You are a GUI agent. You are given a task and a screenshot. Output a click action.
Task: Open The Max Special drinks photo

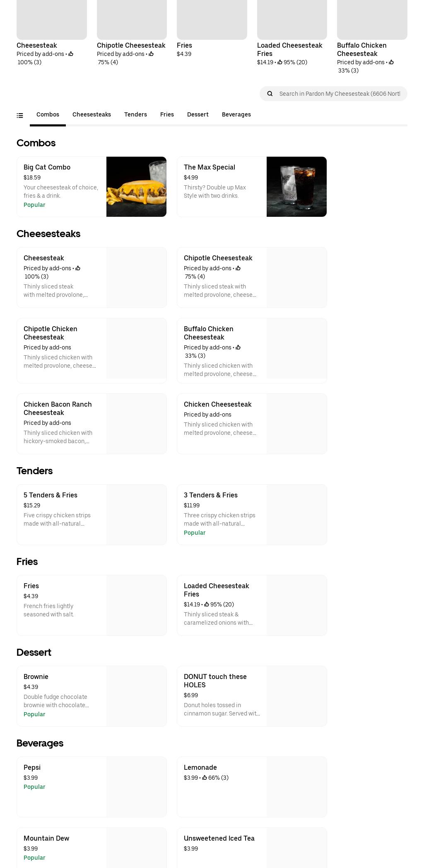(296, 187)
